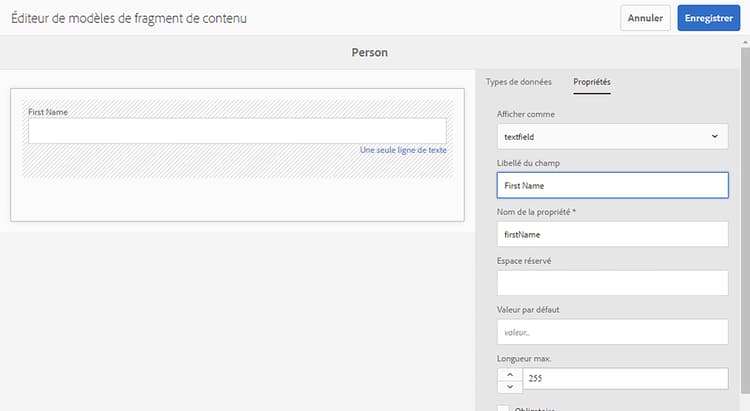Click the chevron arrow on the textfield dropdown
The image size is (750, 411).
714,135
